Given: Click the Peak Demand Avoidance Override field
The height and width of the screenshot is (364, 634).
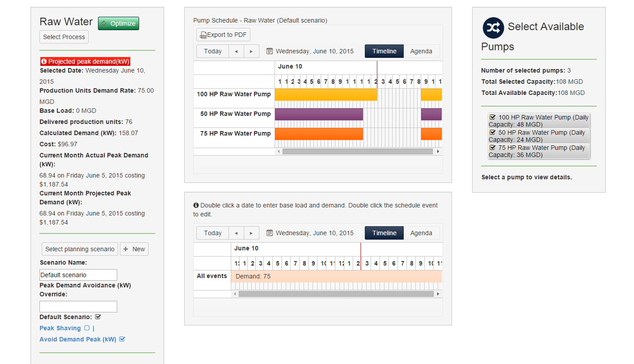Looking at the screenshot, I should pos(78,307).
